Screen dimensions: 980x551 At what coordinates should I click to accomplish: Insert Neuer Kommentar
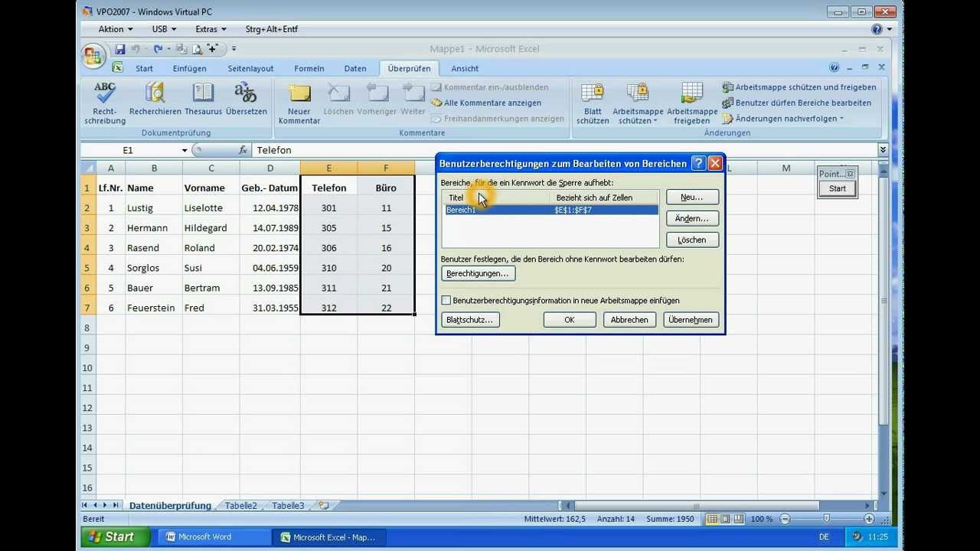pos(299,103)
